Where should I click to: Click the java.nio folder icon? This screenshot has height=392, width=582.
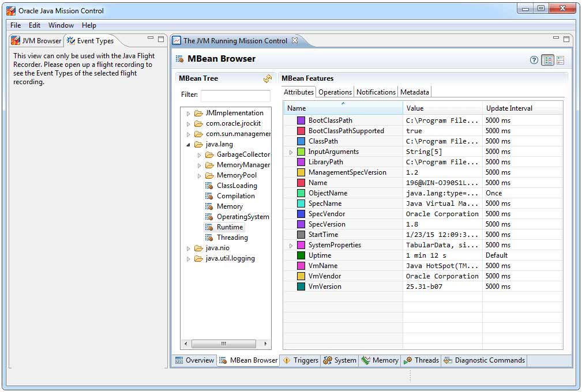click(198, 248)
